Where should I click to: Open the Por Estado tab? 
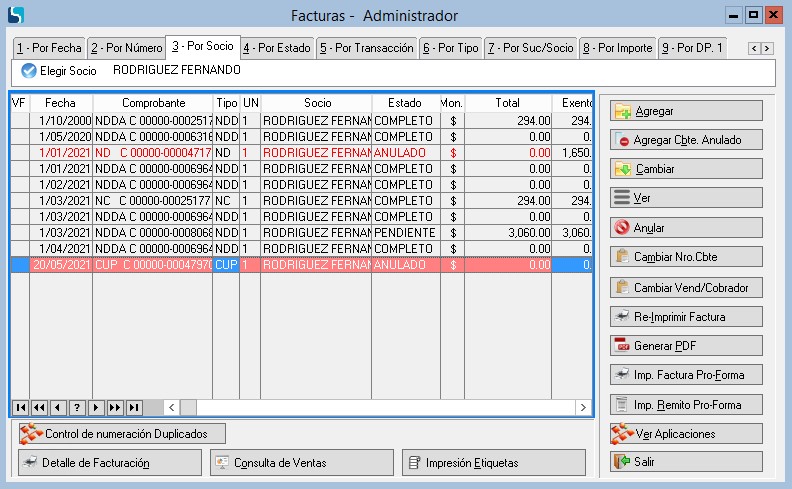tap(277, 48)
